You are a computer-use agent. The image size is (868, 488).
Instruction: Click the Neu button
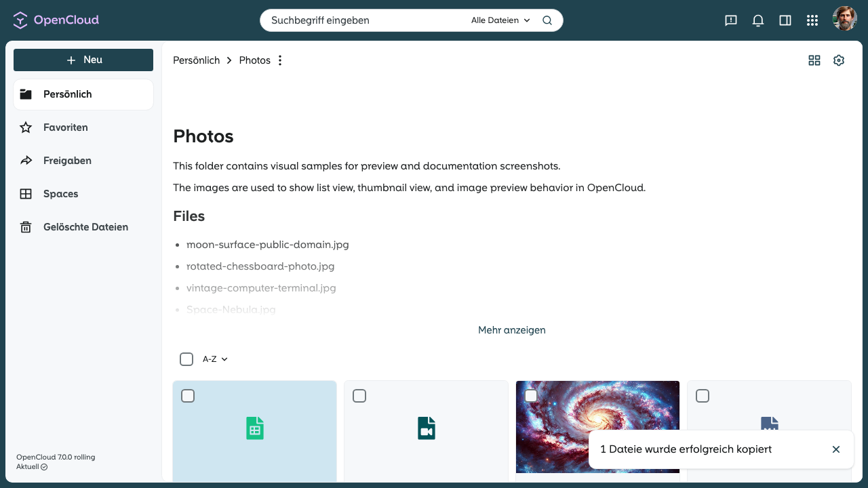point(83,60)
